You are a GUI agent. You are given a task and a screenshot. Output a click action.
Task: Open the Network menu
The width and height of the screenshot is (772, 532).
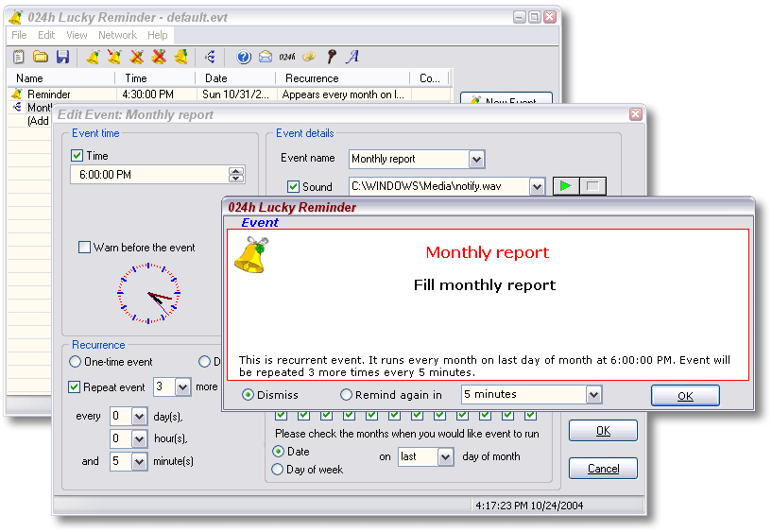pyautogui.click(x=117, y=35)
